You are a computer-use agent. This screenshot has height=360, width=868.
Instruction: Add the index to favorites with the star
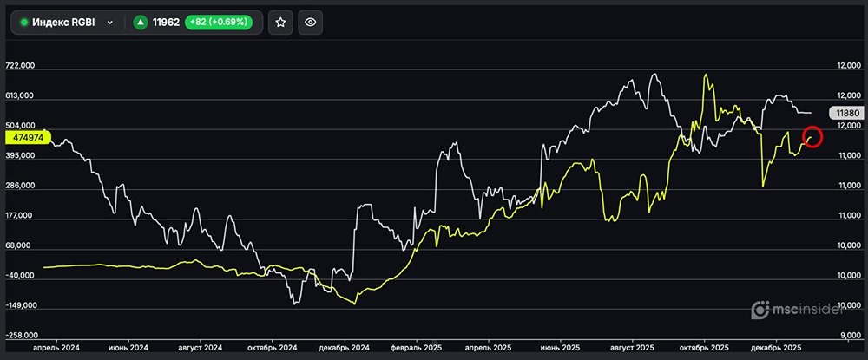280,23
